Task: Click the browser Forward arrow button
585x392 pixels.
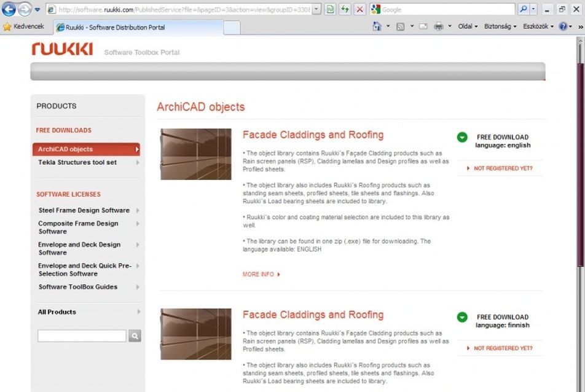Action: (x=25, y=9)
